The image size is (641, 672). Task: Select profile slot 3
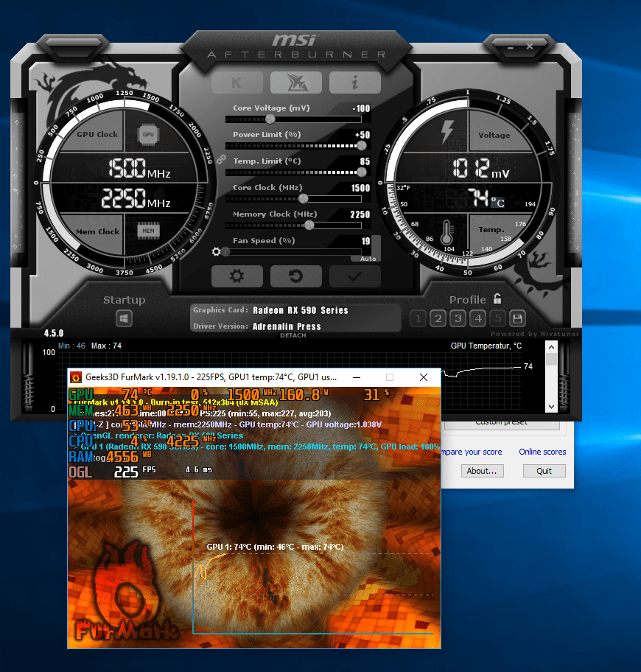(458, 318)
